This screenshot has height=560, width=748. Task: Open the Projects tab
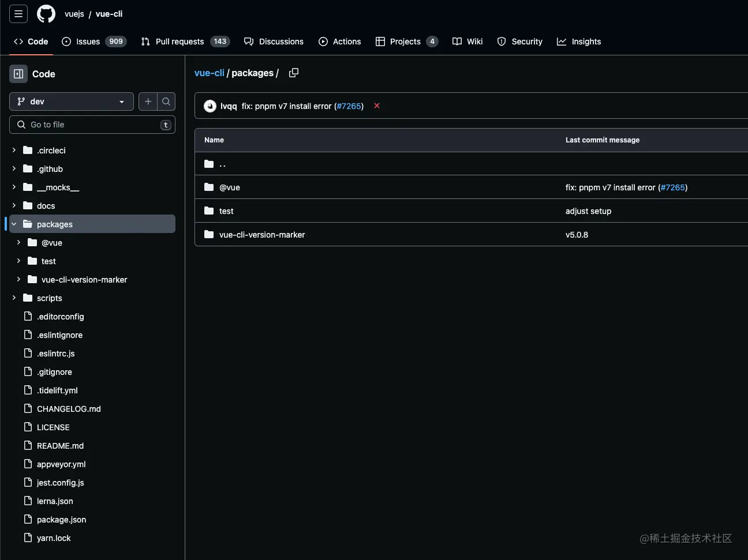click(x=407, y=42)
